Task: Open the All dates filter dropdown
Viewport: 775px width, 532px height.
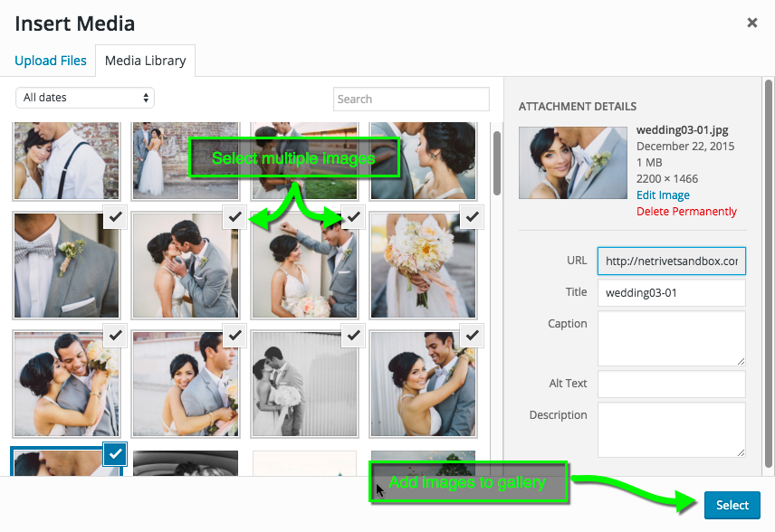Action: click(85, 98)
